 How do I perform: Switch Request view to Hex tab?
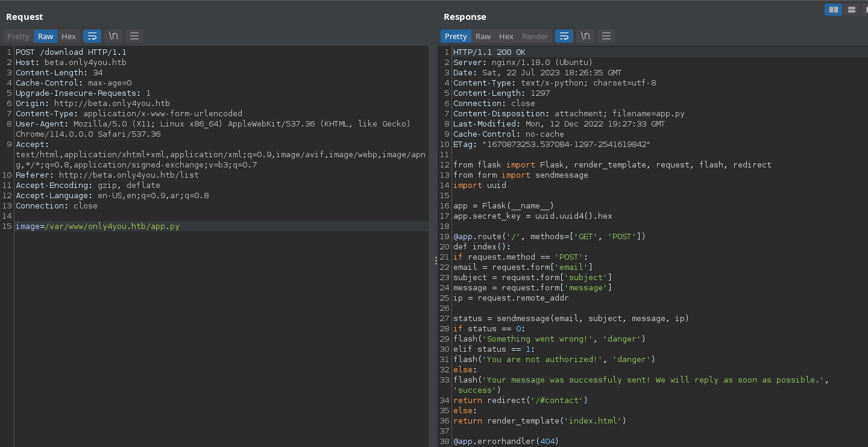[69, 36]
